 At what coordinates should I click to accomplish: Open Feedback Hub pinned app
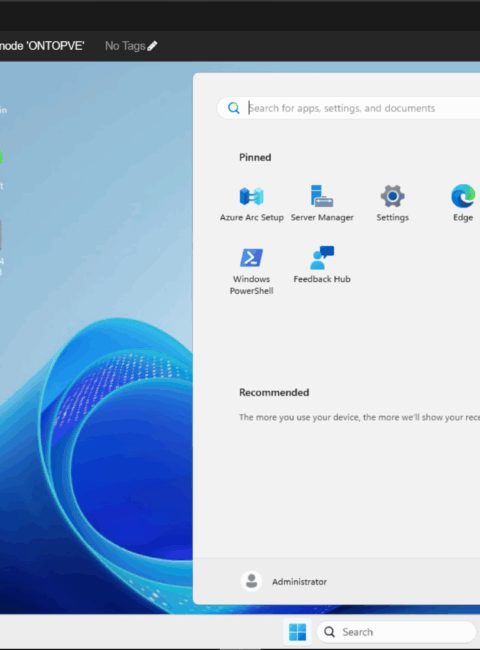tap(322, 265)
